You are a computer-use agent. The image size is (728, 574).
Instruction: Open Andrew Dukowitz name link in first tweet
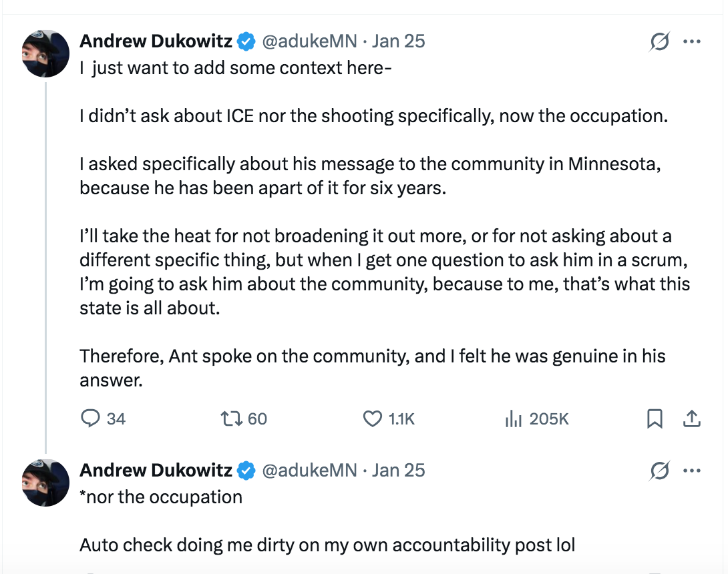(x=156, y=41)
